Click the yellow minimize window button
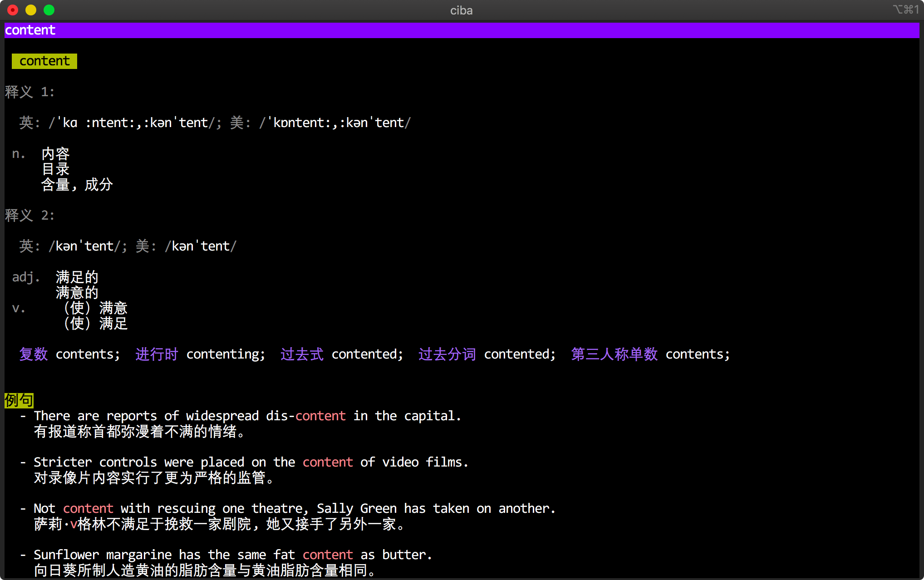The width and height of the screenshot is (924, 580). 31,10
